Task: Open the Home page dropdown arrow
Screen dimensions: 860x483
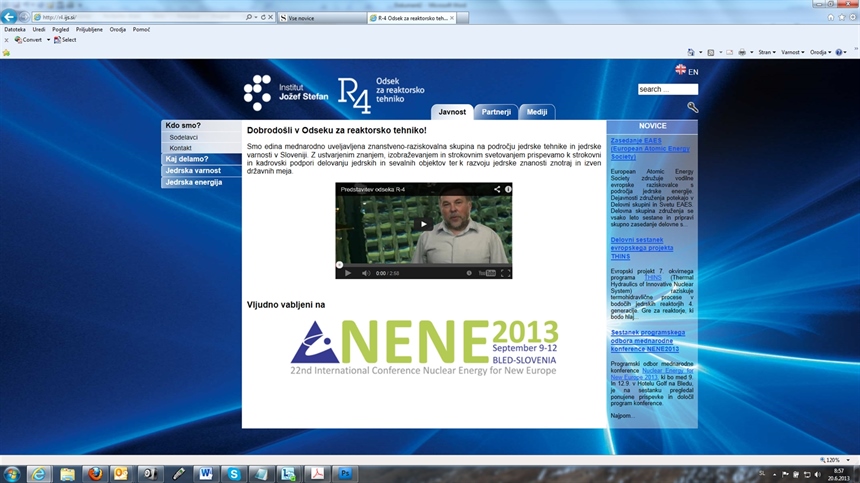Action: (700, 52)
